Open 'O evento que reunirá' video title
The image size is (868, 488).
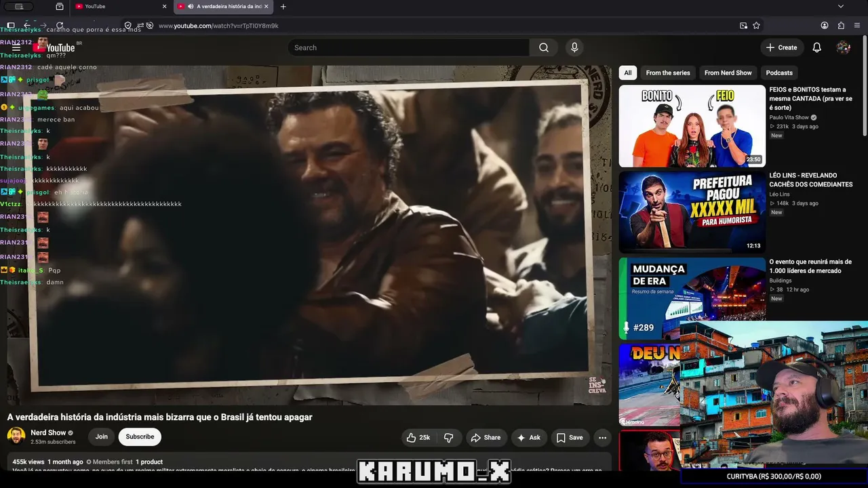click(x=810, y=266)
